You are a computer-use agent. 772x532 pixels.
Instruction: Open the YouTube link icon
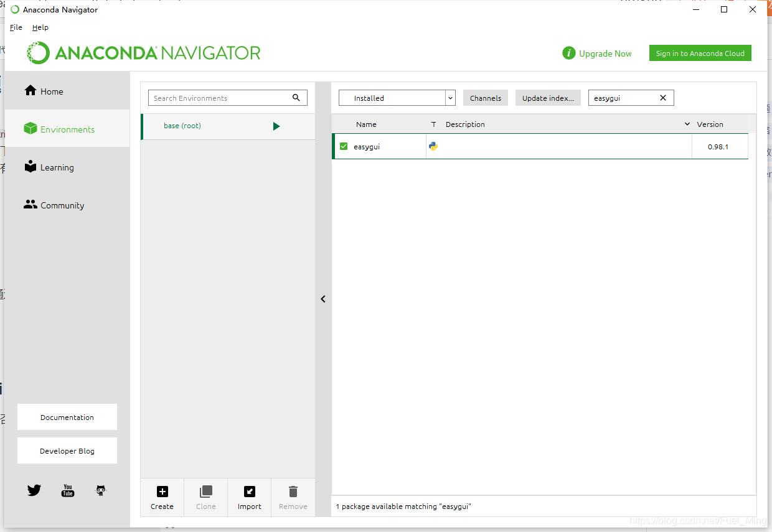pyautogui.click(x=68, y=490)
